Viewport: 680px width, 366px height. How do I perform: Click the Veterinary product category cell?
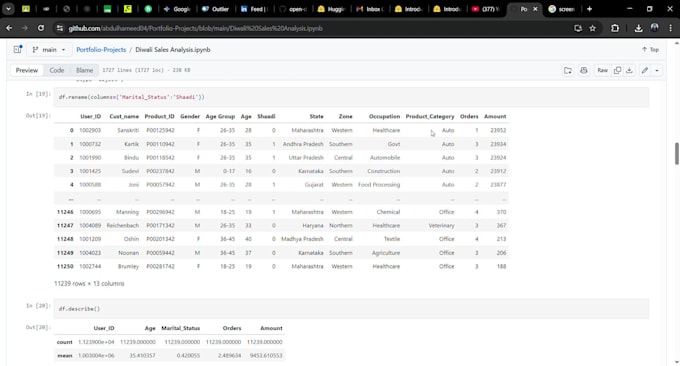tap(441, 225)
